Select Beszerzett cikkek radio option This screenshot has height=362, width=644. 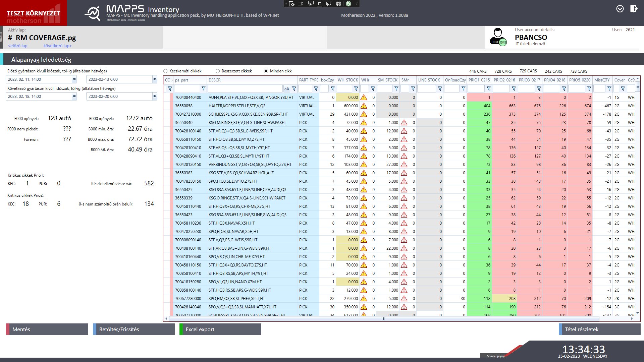point(218,71)
